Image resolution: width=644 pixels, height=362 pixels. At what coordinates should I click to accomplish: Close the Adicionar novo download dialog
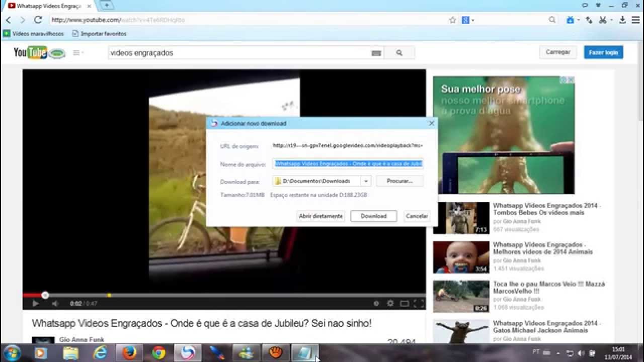pyautogui.click(x=431, y=123)
